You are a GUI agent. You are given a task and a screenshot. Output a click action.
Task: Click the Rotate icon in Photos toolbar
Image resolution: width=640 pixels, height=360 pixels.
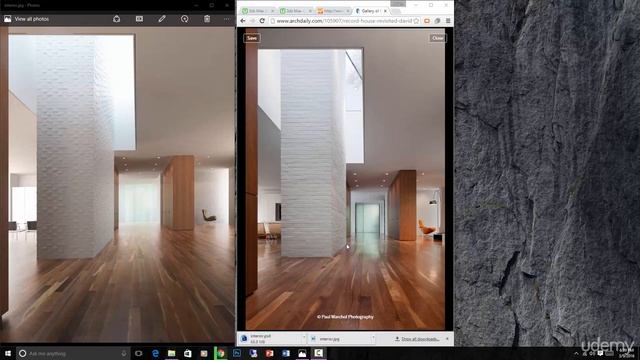[x=184, y=19]
